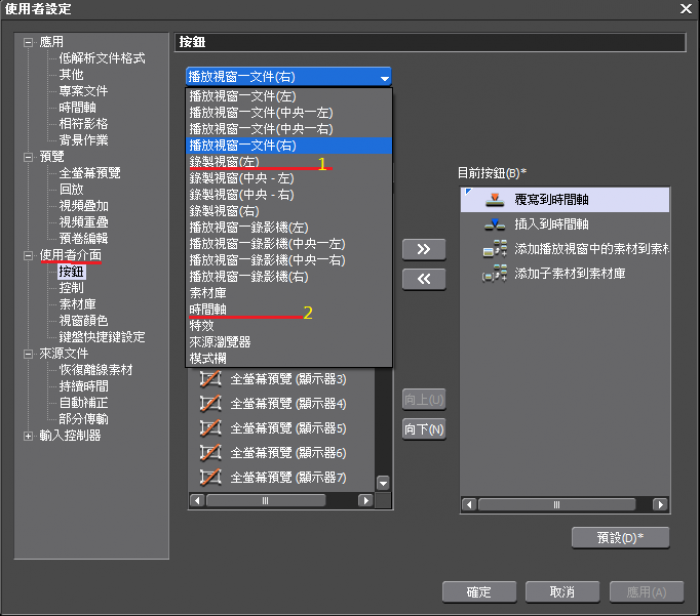Click the >> add button arrow
The height and width of the screenshot is (616, 700).
coord(423,248)
